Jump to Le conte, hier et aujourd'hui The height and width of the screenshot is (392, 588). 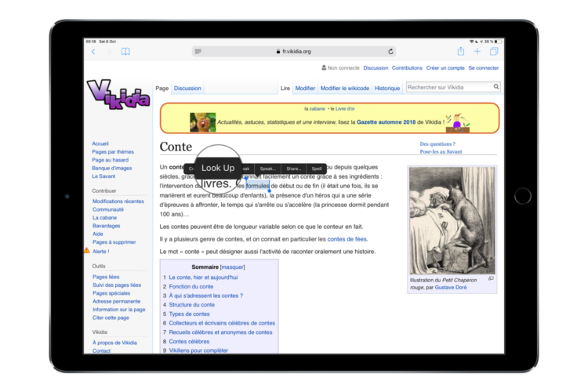pos(203,278)
